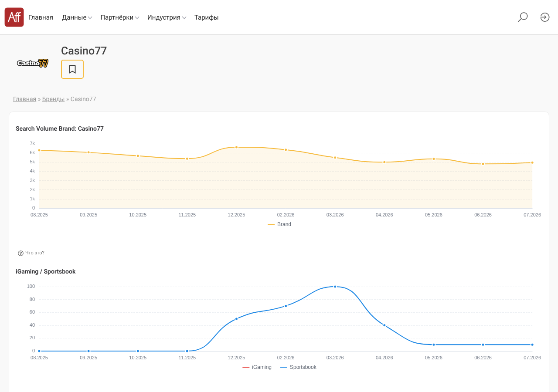Select the 05.2026 point on iGaming chart
558x392 pixels.
pos(434,345)
